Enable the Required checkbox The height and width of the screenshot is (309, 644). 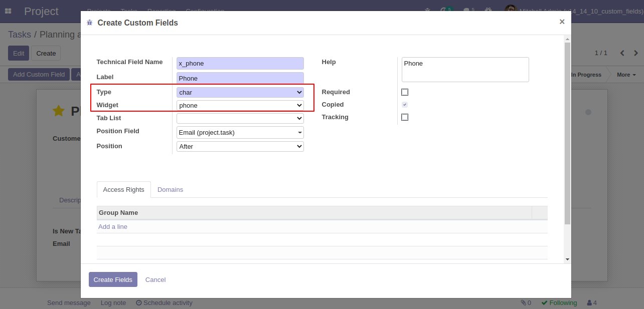405,92
